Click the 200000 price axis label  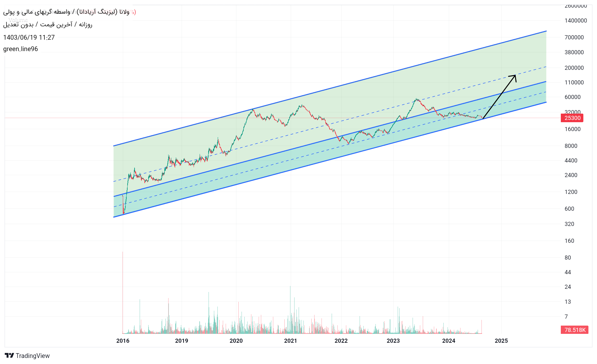(x=574, y=68)
